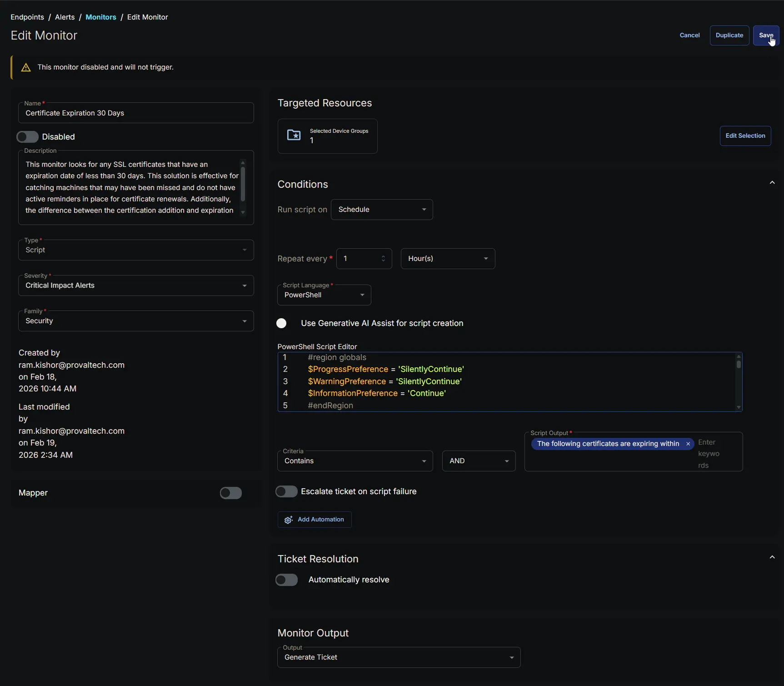
Task: Click the Selected Device Groups folder icon
Action: [294, 135]
